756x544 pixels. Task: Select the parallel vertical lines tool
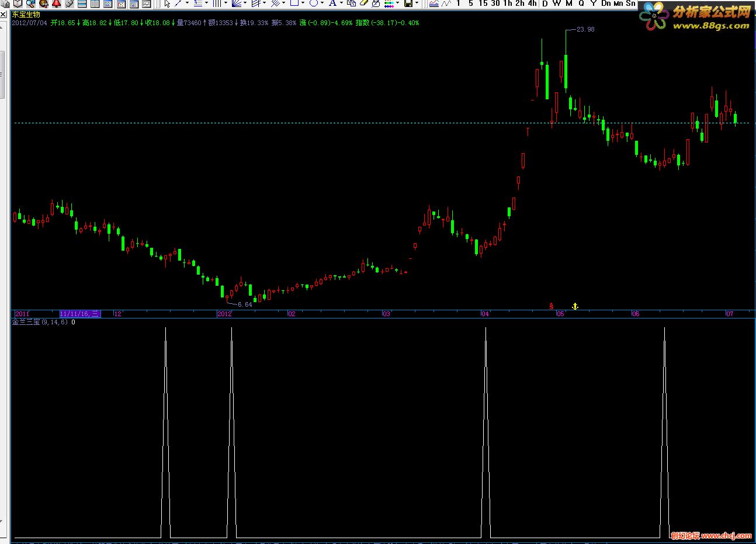click(216, 3)
